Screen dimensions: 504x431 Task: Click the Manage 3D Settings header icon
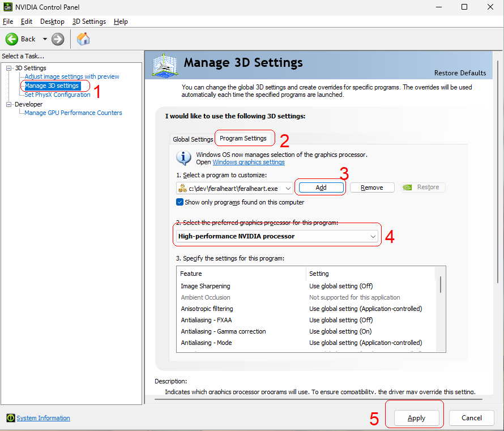[165, 66]
